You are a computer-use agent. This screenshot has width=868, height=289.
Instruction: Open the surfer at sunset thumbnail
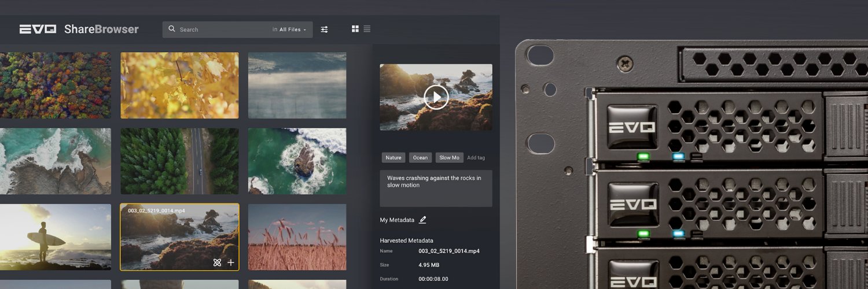click(56, 237)
